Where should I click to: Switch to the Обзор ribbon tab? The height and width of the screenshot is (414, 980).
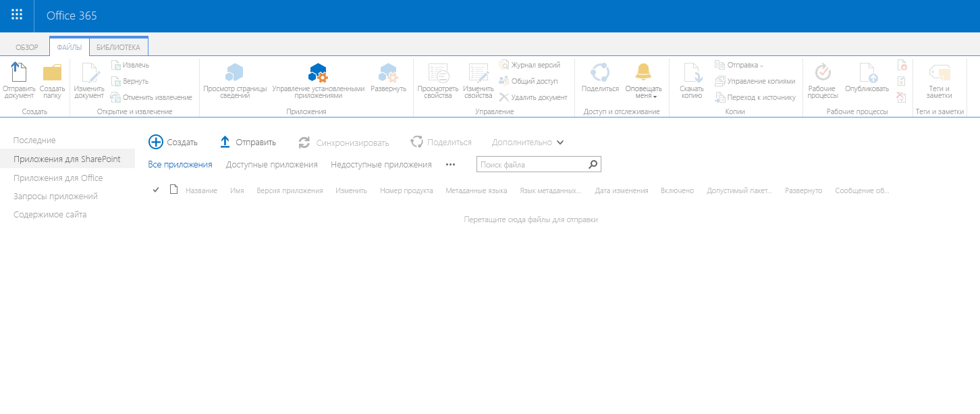(27, 47)
